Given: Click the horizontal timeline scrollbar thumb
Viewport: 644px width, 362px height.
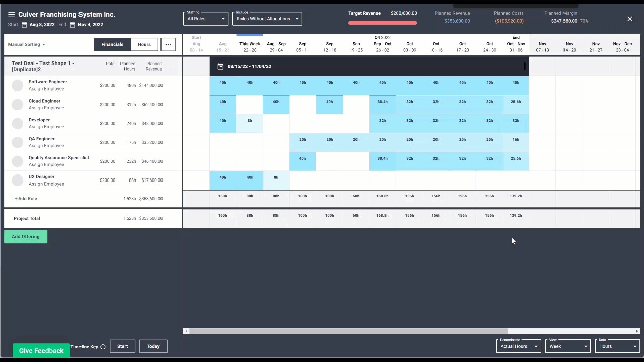Looking at the screenshot, I should pos(348,331).
